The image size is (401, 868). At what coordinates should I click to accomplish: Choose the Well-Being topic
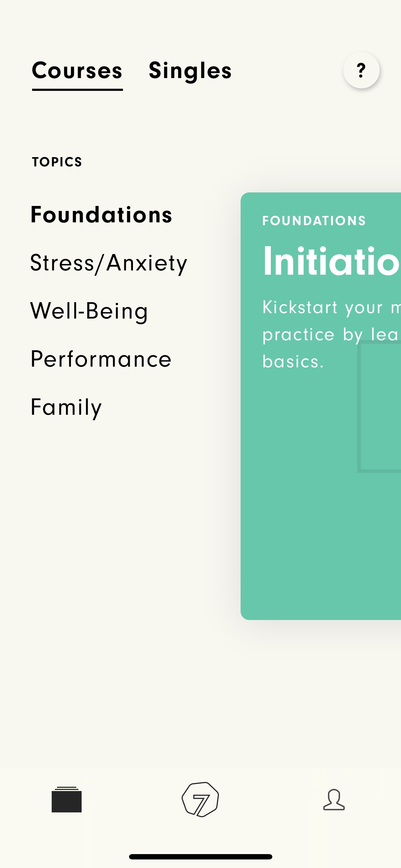(89, 311)
